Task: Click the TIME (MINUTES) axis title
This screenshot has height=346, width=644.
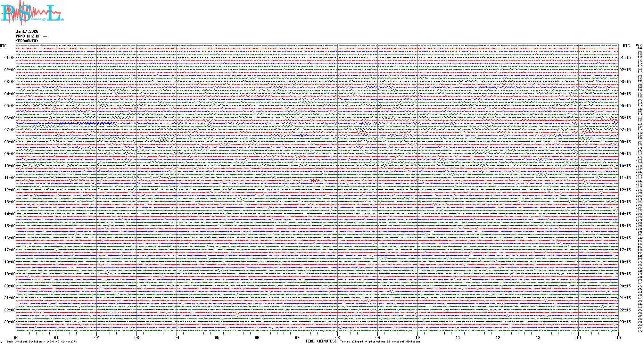Action: pyautogui.click(x=321, y=341)
